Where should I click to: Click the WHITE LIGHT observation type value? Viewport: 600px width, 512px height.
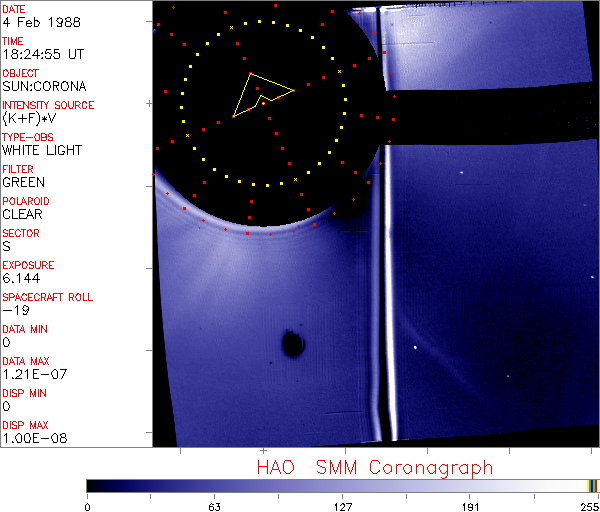[41, 150]
